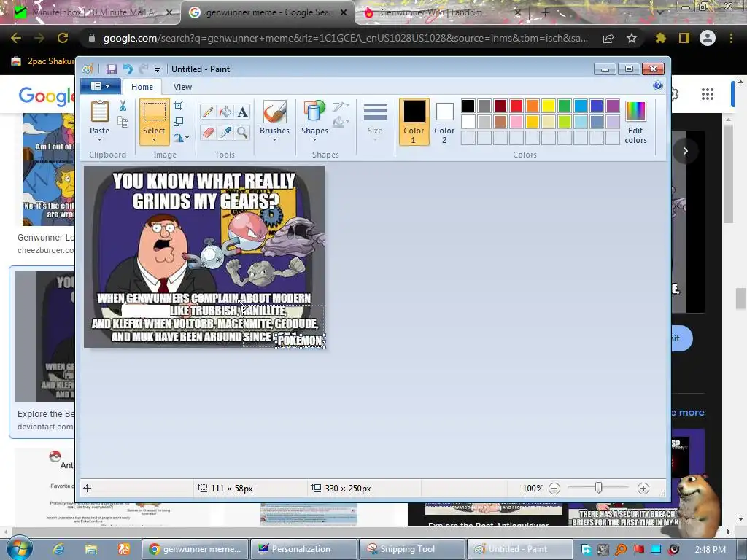
Task: Open Paint Help question mark icon
Action: (x=658, y=86)
